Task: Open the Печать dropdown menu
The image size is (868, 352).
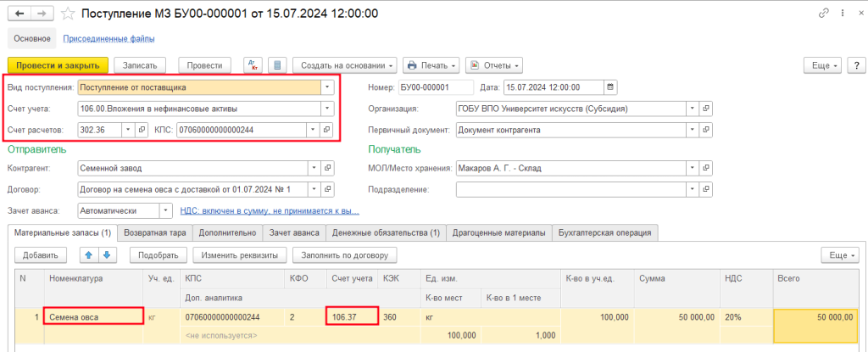Action: click(431, 65)
